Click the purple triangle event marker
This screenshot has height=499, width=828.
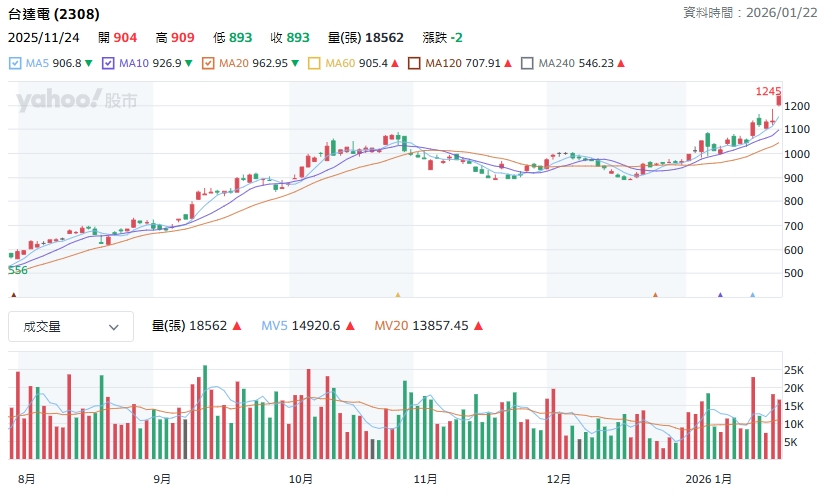point(720,295)
